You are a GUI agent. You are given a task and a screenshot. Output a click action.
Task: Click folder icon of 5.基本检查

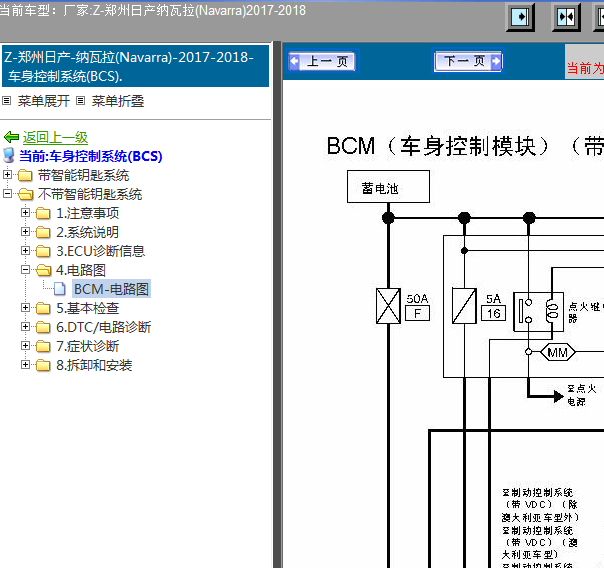(x=43, y=308)
